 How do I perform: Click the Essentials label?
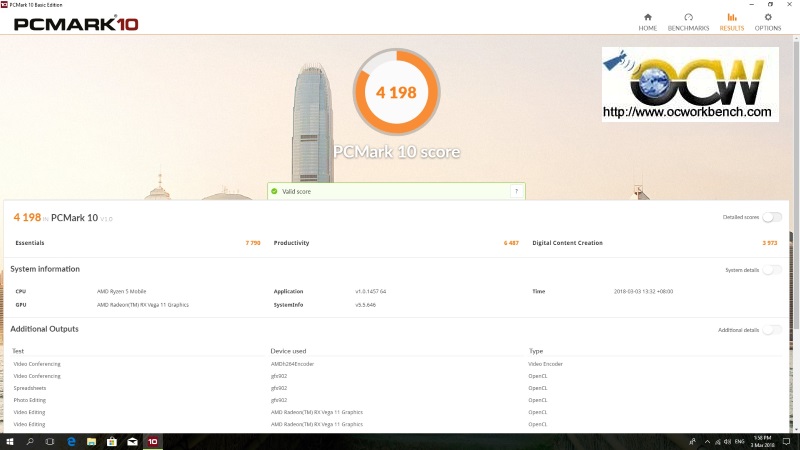(x=30, y=243)
